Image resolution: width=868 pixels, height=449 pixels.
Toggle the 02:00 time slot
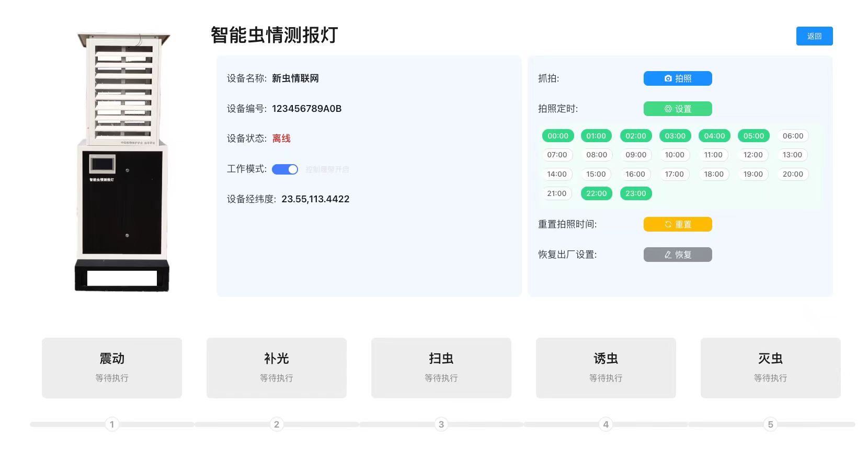[636, 136]
